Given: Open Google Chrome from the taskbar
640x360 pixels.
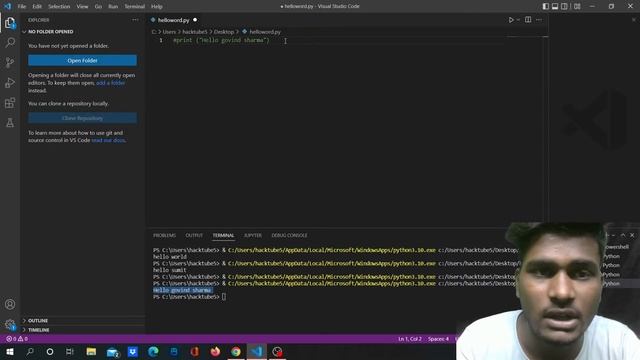Looking at the screenshot, I should (x=236, y=352).
